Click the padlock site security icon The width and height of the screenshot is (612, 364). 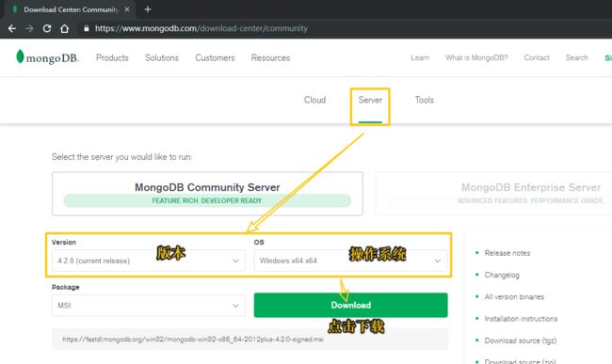87,28
